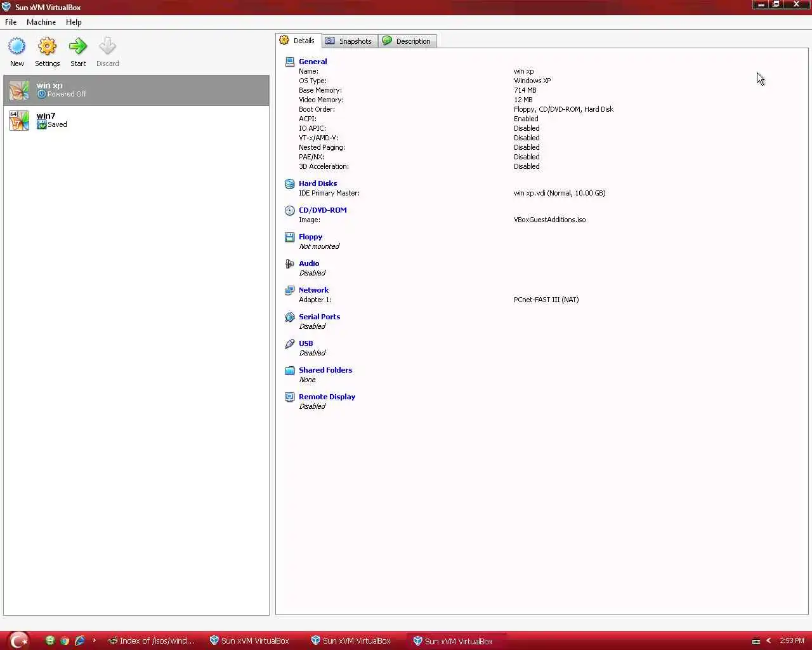Viewport: 812px width, 650px height.
Task: Click the '3D Acceleration:' label
Action: (324, 166)
